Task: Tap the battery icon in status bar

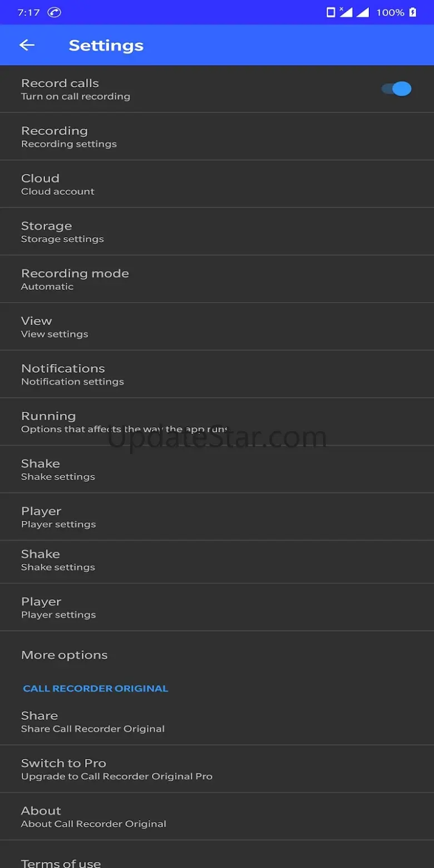Action: point(413,12)
